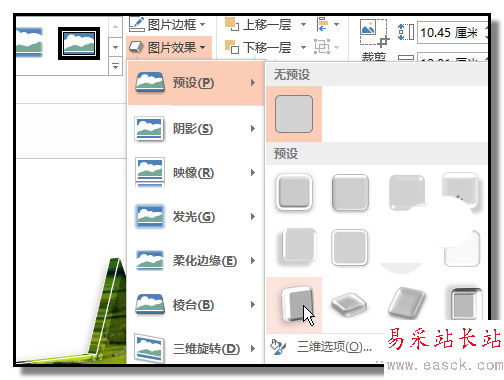504x380 pixels.
Task: Select the crop picture icon
Action: pyautogui.click(x=374, y=33)
